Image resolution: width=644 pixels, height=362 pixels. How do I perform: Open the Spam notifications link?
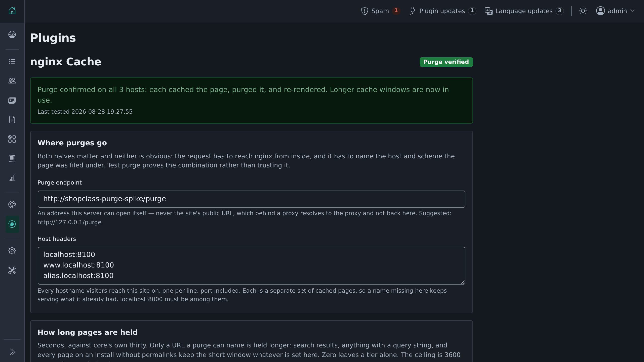pos(380,11)
